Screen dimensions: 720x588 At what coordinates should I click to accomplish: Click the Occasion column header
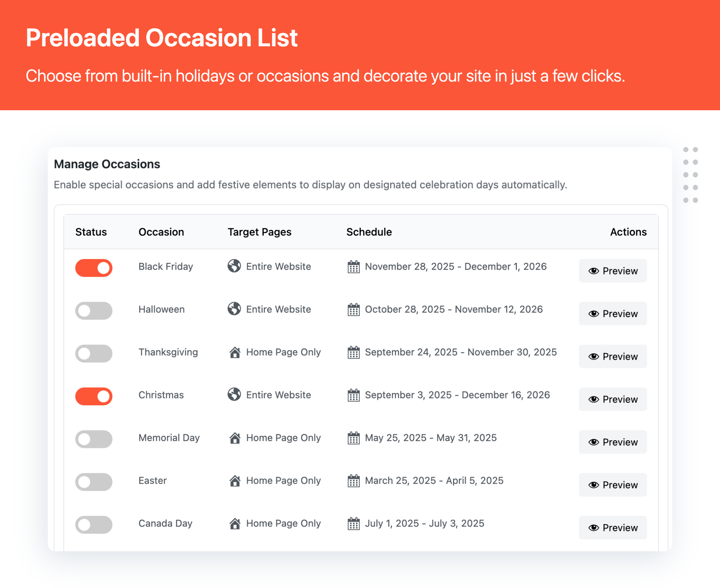point(161,232)
